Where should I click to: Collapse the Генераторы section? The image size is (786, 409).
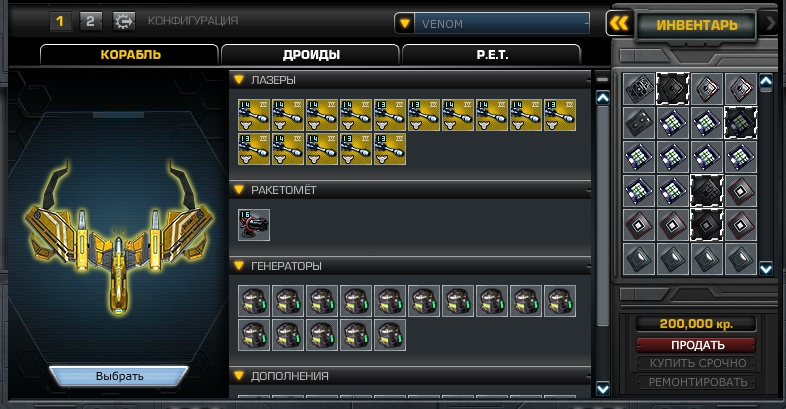239,266
